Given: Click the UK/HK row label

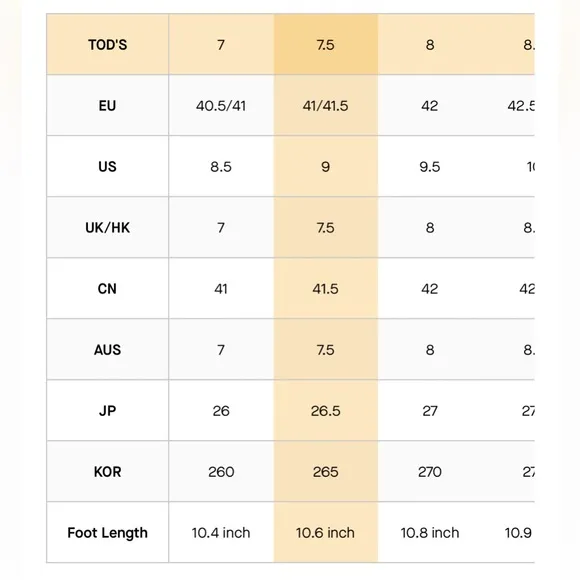Looking at the screenshot, I should pyautogui.click(x=108, y=227).
